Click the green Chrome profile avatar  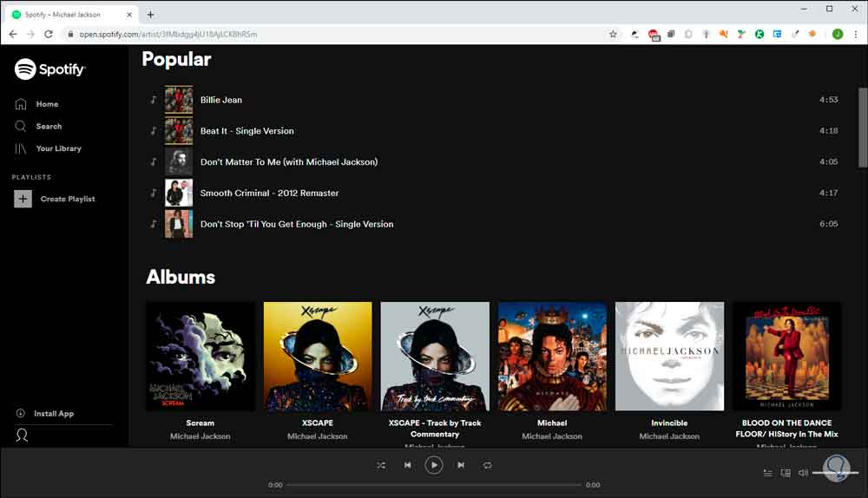tap(838, 35)
